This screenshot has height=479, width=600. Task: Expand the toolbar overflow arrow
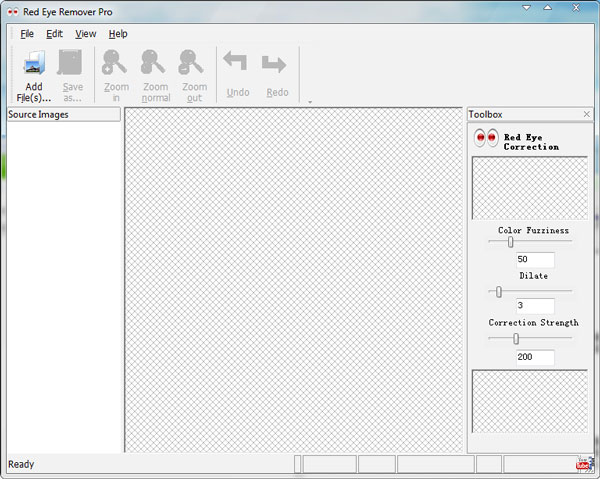tap(310, 102)
